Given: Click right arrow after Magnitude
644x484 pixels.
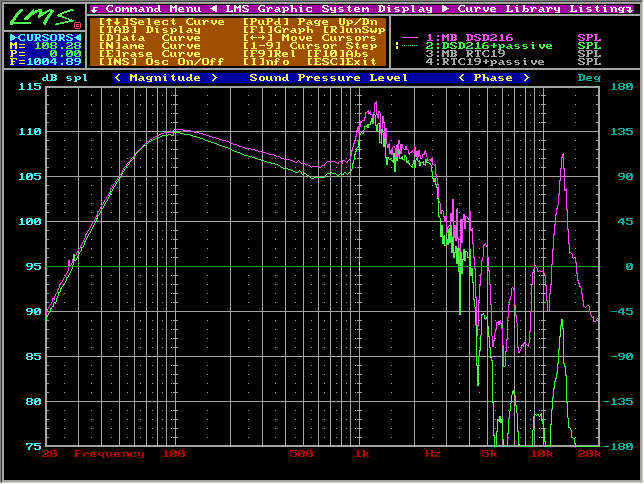Looking at the screenshot, I should pyautogui.click(x=214, y=78).
